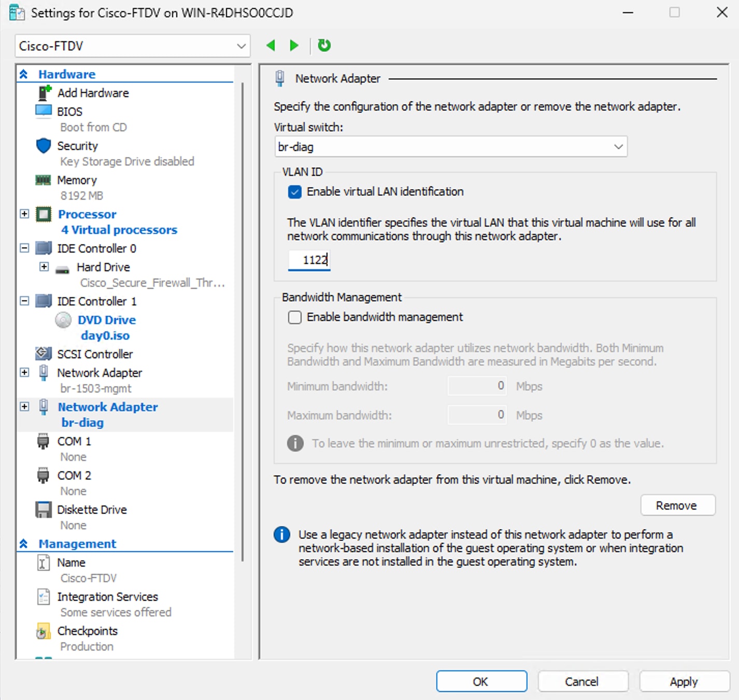Click the Security shield icon

[44, 146]
